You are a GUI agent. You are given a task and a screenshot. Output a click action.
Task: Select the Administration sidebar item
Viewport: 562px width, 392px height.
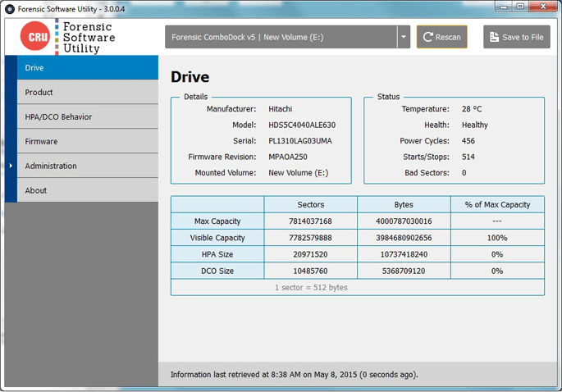pos(82,166)
